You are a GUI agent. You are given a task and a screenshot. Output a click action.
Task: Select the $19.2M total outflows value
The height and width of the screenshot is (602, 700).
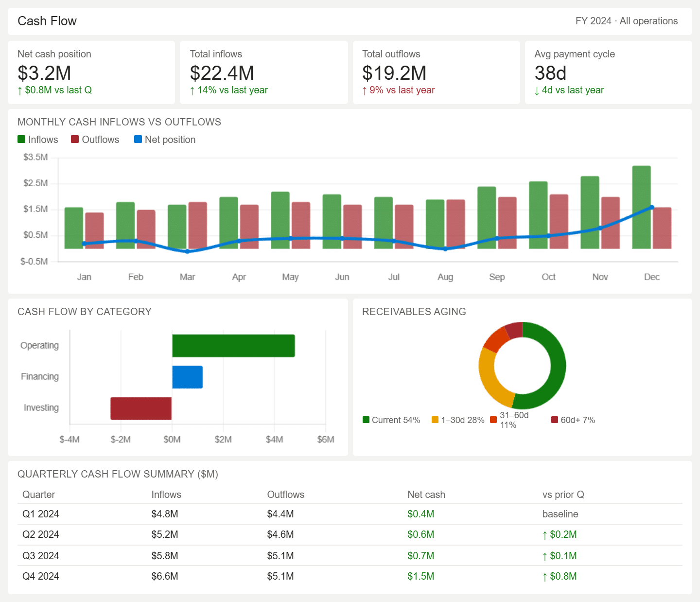[394, 73]
